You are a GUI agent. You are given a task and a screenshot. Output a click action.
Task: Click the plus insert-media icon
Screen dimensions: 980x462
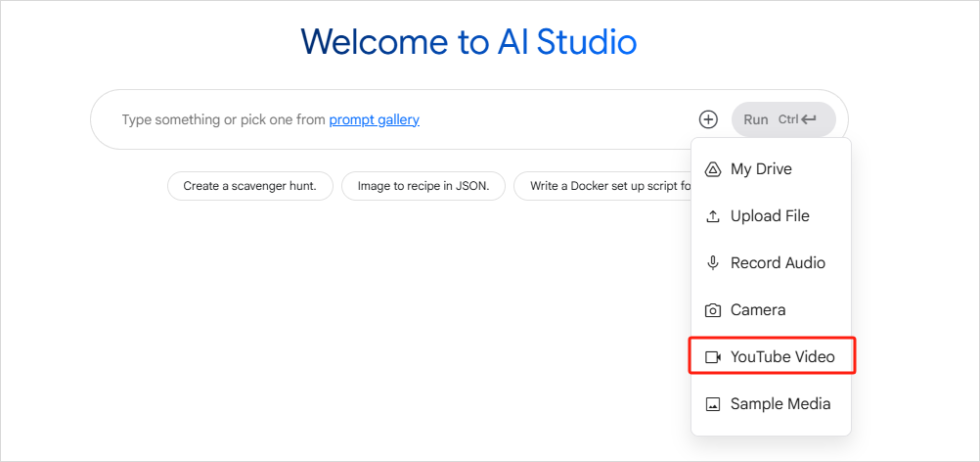(708, 119)
